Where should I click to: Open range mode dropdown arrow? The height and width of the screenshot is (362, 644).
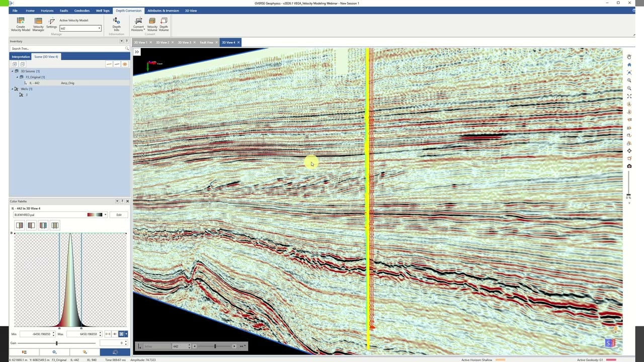tap(126, 334)
